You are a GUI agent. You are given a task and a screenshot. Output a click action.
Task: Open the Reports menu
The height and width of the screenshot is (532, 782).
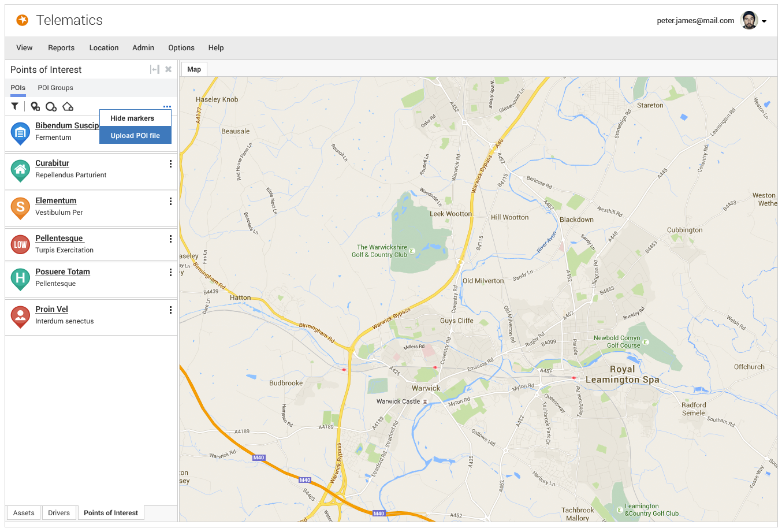click(x=61, y=48)
